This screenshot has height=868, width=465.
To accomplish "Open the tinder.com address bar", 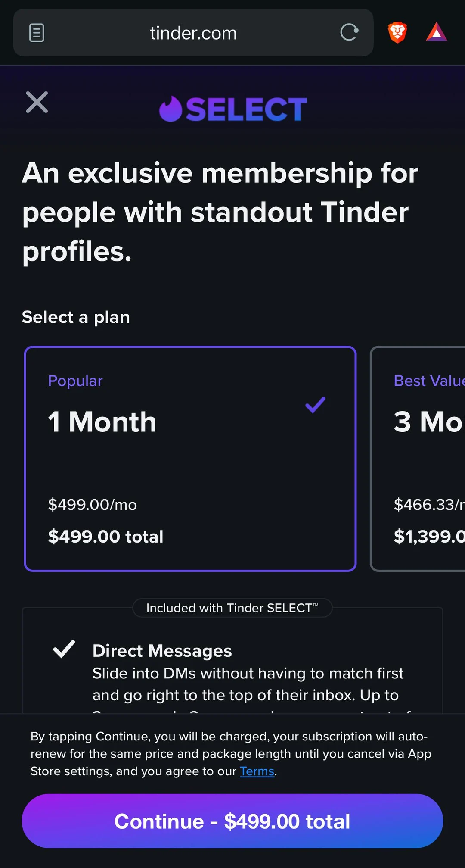I will [x=193, y=32].
